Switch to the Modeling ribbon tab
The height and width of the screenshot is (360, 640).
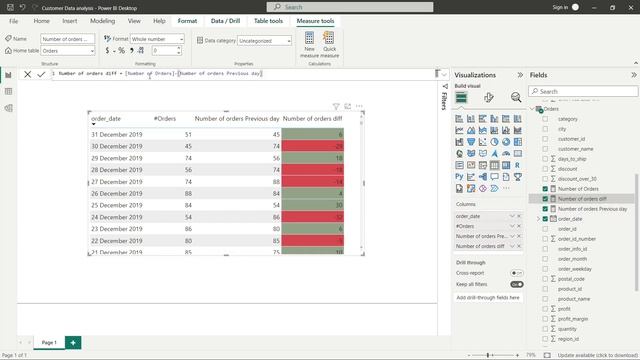(x=102, y=21)
